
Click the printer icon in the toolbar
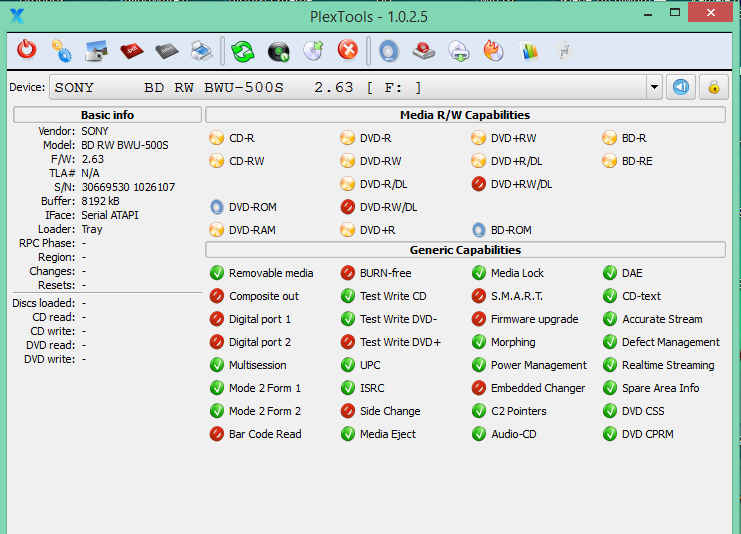click(x=202, y=51)
